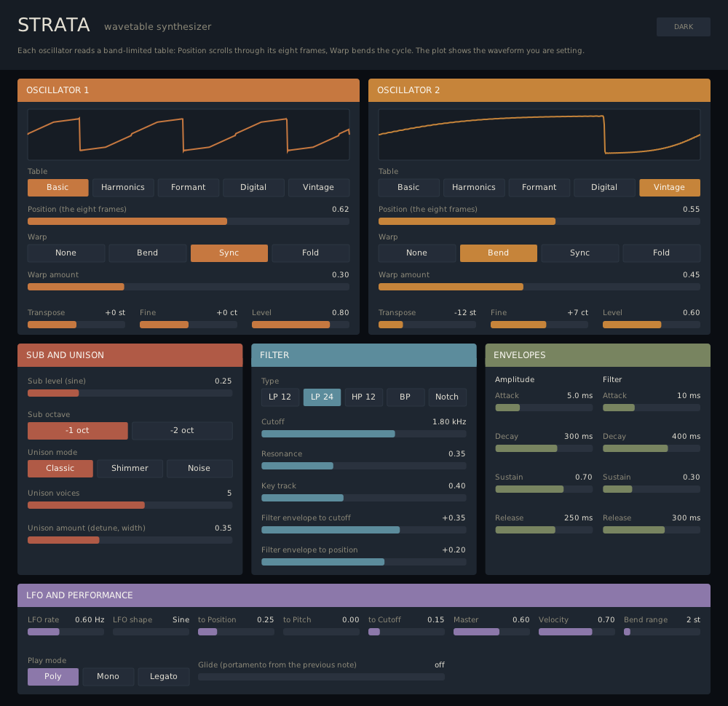Toggle the DARK theme button
The height and width of the screenshot is (706, 728).
tap(683, 27)
